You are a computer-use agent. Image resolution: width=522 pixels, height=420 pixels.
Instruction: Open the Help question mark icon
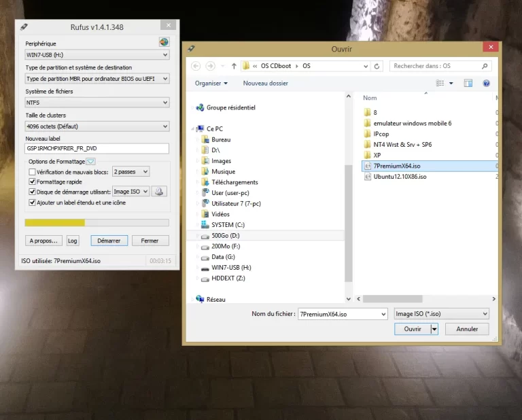[486, 83]
